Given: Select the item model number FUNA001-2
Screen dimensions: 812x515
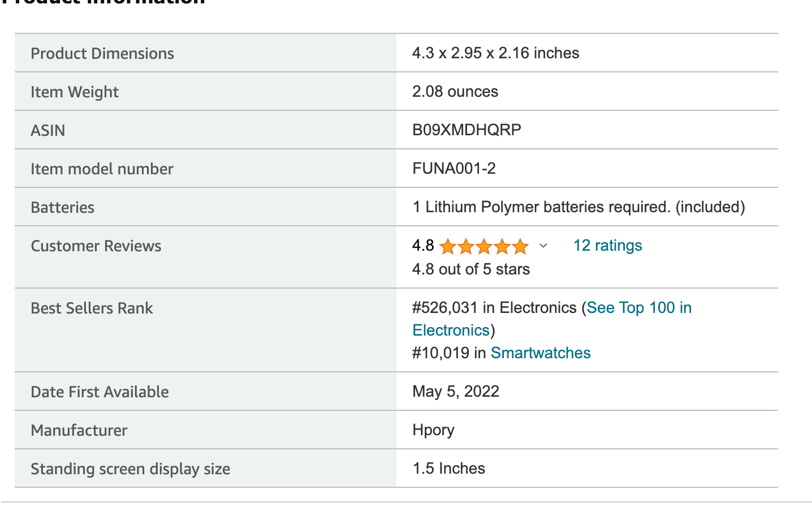Looking at the screenshot, I should click(454, 169).
